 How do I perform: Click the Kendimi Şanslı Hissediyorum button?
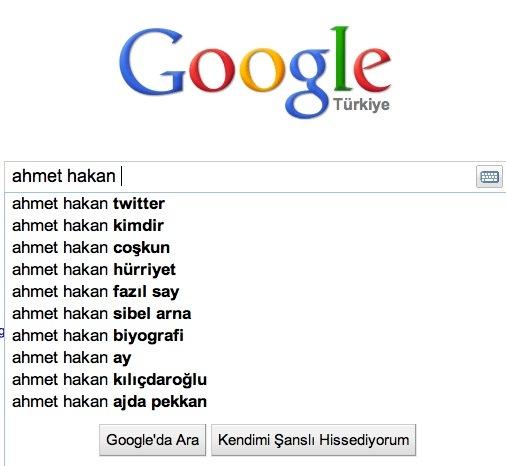314,440
